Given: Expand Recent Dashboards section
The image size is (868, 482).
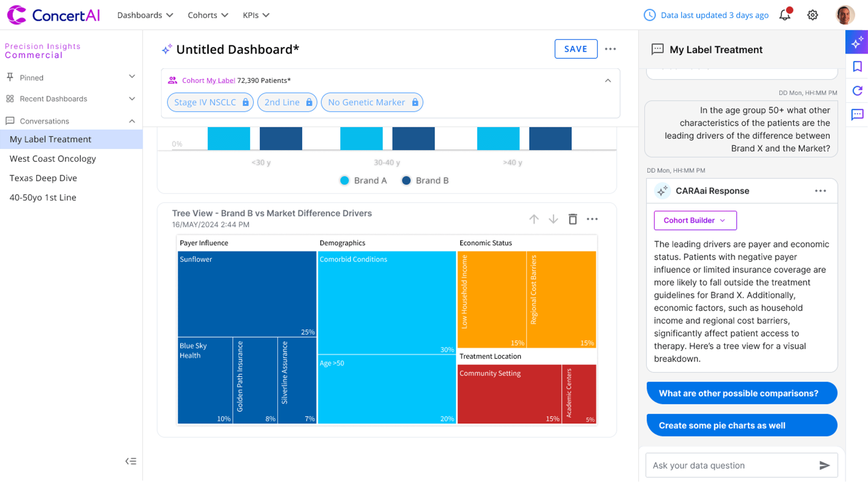Looking at the screenshot, I should click(132, 99).
